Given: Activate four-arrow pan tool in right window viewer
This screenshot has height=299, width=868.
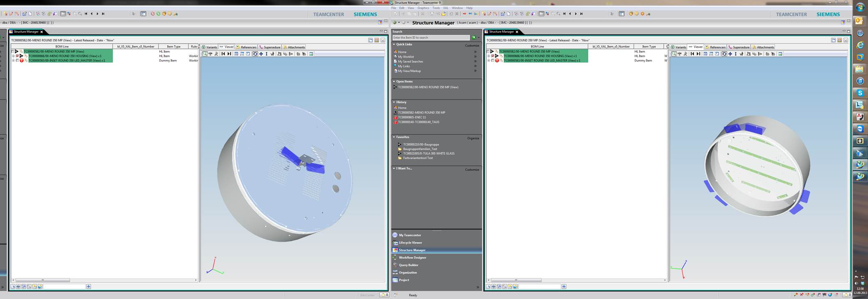Looking at the screenshot, I should (x=730, y=54).
